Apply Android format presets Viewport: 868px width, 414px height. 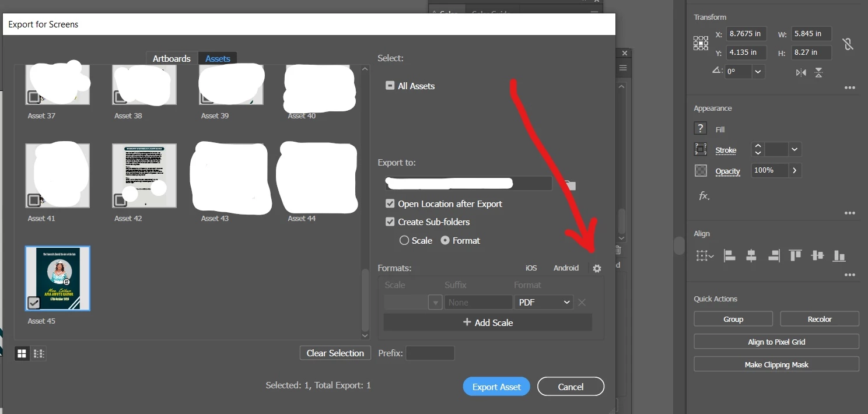point(566,268)
